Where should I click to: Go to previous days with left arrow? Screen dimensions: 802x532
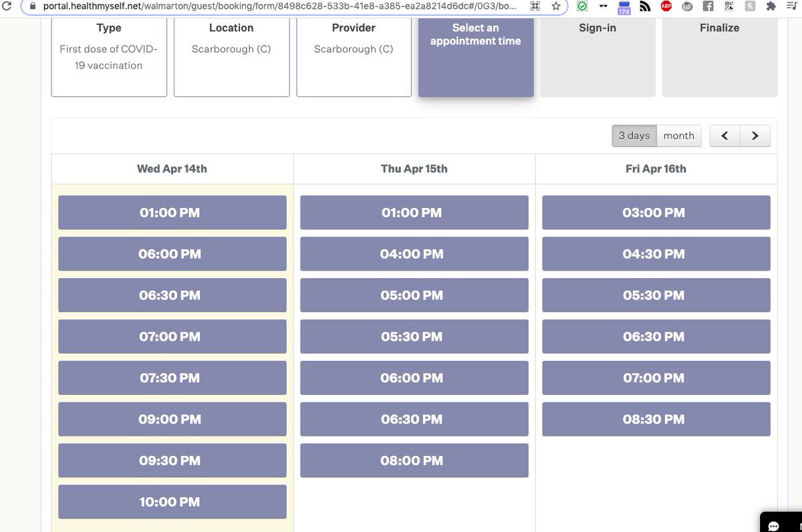coord(724,136)
